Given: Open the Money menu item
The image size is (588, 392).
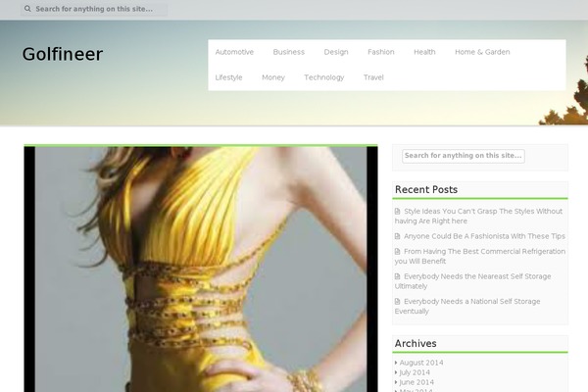Looking at the screenshot, I should [x=273, y=77].
